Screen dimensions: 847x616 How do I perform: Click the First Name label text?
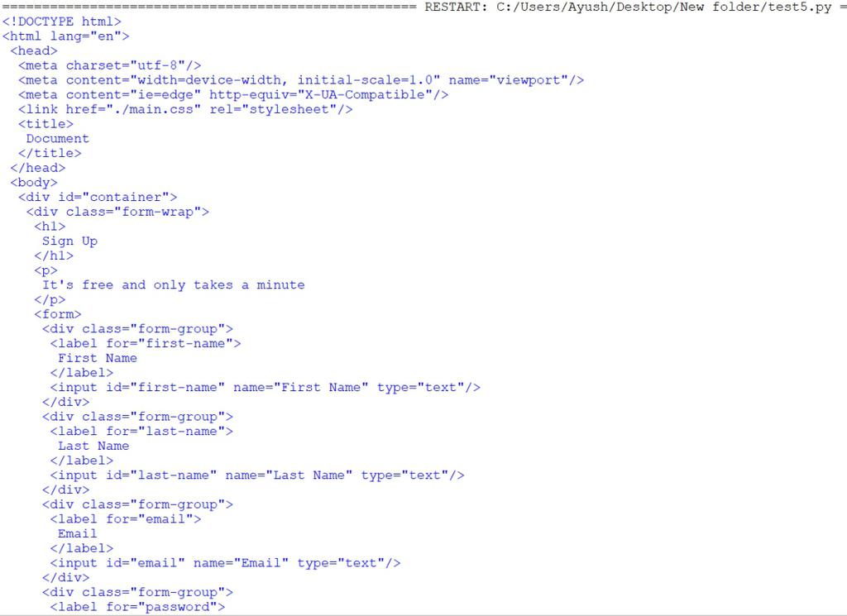[98, 358]
